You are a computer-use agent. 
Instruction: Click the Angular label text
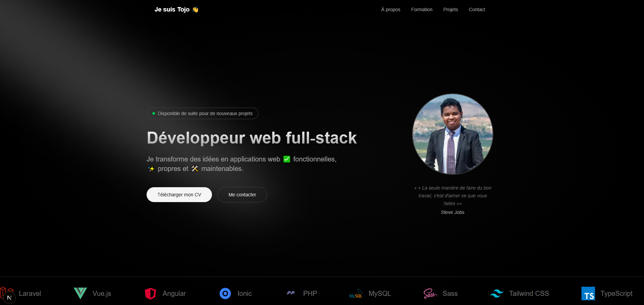click(174, 293)
